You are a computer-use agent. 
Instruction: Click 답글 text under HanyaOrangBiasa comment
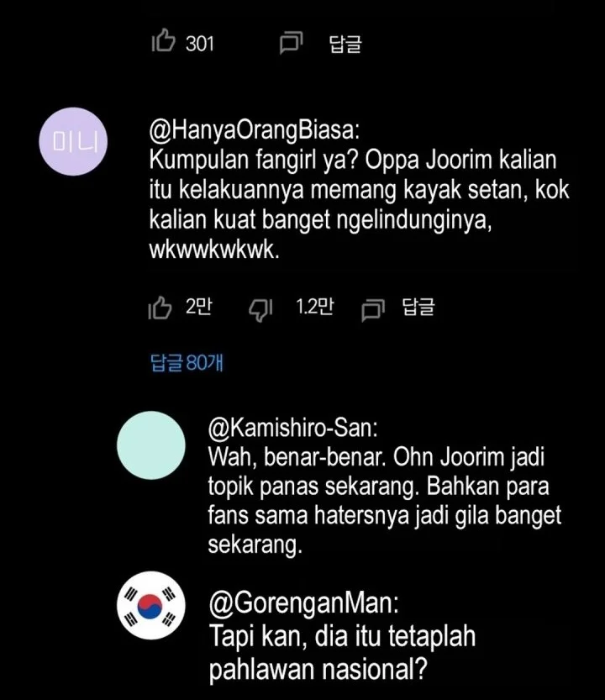(x=418, y=307)
